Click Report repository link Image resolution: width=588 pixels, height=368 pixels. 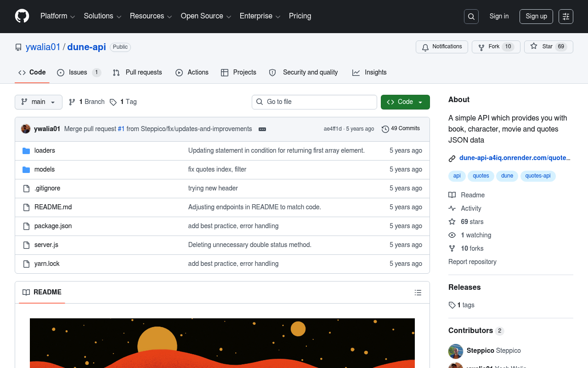(x=472, y=262)
